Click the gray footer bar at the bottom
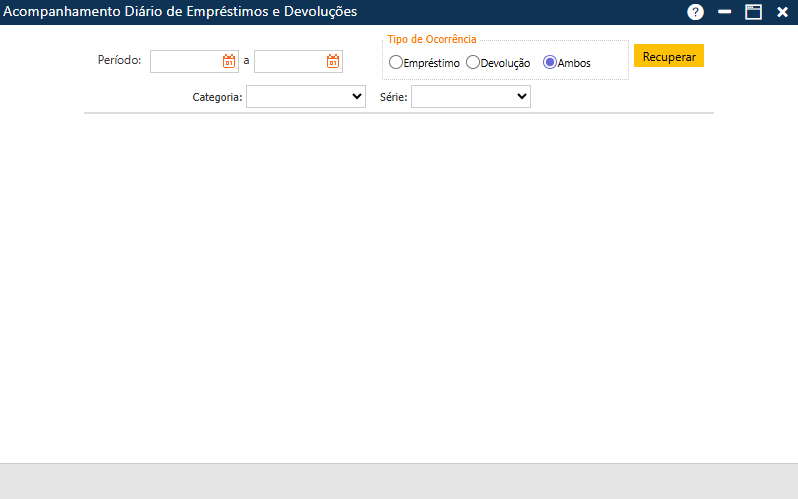The width and height of the screenshot is (798, 499). click(x=399, y=481)
